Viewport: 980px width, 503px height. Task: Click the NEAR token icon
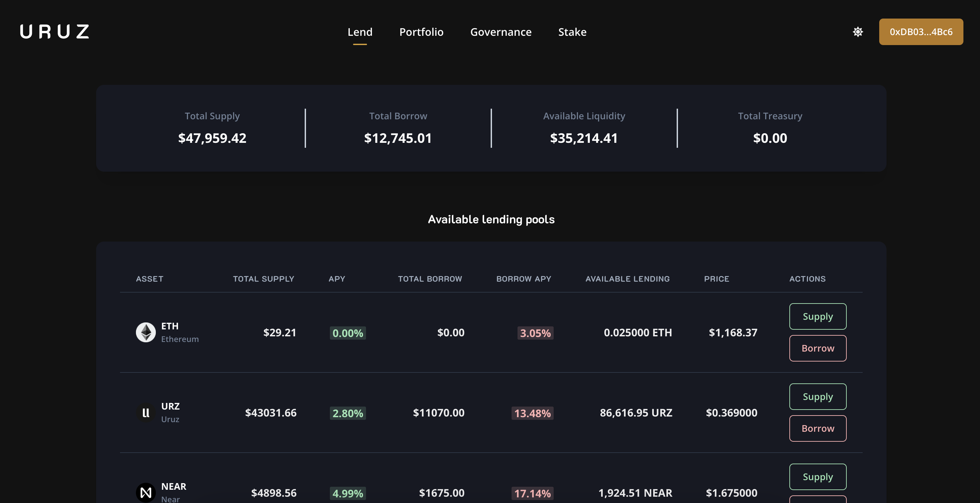pyautogui.click(x=146, y=492)
